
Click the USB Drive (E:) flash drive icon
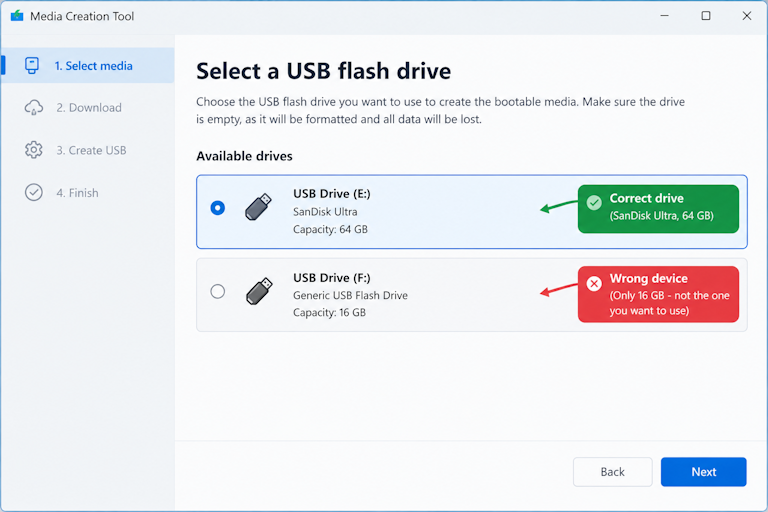258,206
